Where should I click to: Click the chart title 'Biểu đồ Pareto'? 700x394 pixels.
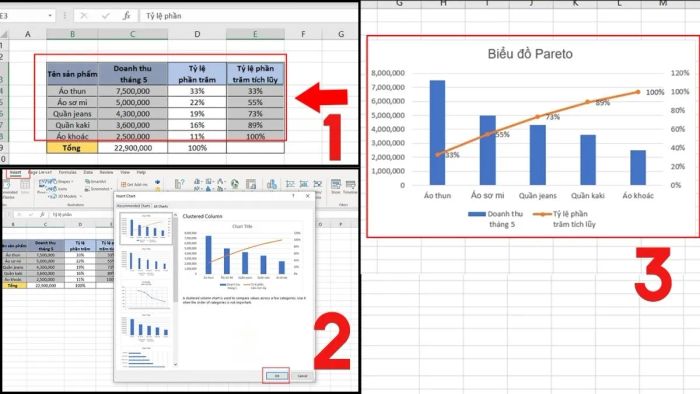(x=530, y=54)
